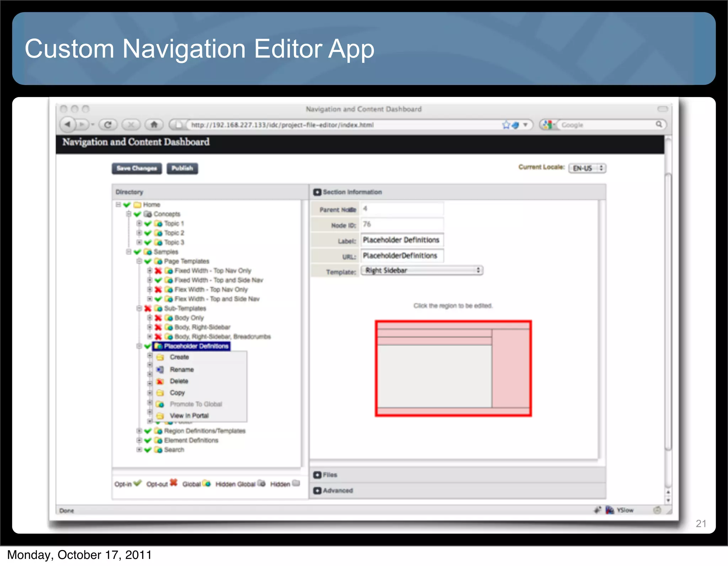
Task: Click the browser Forward arrow button
Action: click(82, 124)
